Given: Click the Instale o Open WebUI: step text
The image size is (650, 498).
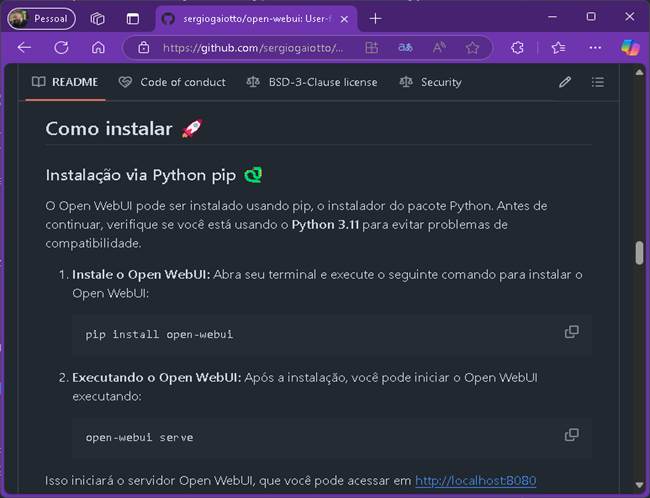Looking at the screenshot, I should (x=141, y=275).
